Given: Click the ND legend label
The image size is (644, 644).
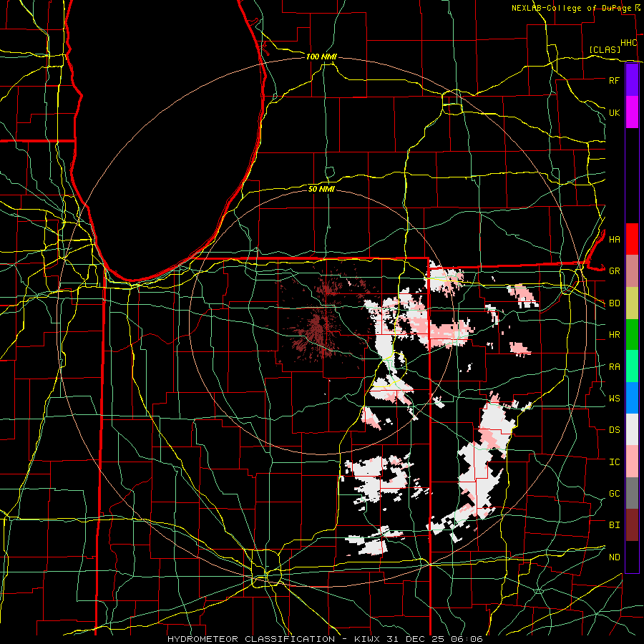Looking at the screenshot, I should pyautogui.click(x=614, y=557).
